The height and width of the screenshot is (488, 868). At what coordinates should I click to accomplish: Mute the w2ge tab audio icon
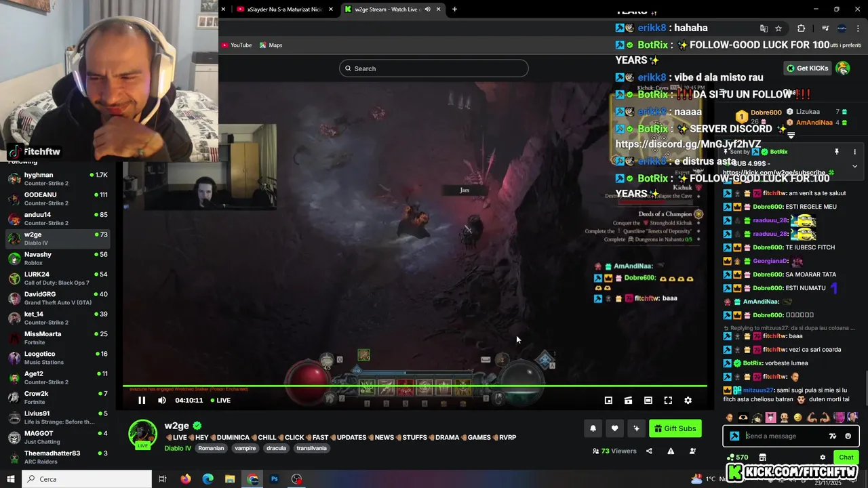(x=427, y=9)
